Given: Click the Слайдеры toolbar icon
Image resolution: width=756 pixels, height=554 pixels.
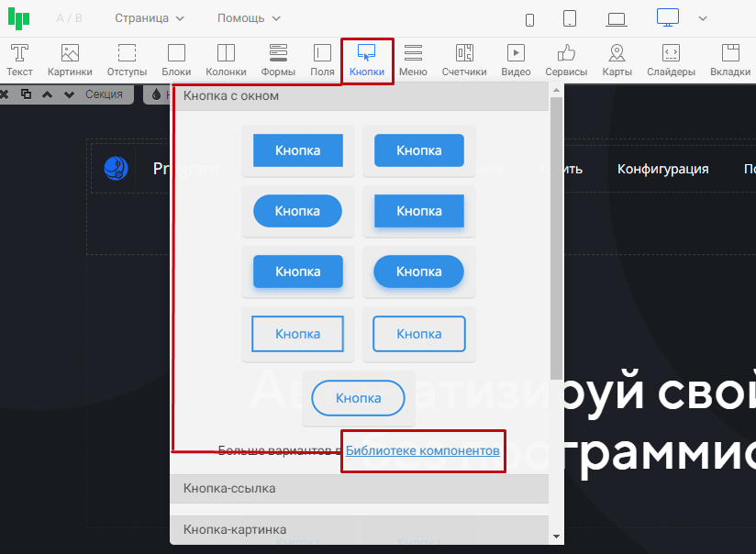Looking at the screenshot, I should point(671,61).
